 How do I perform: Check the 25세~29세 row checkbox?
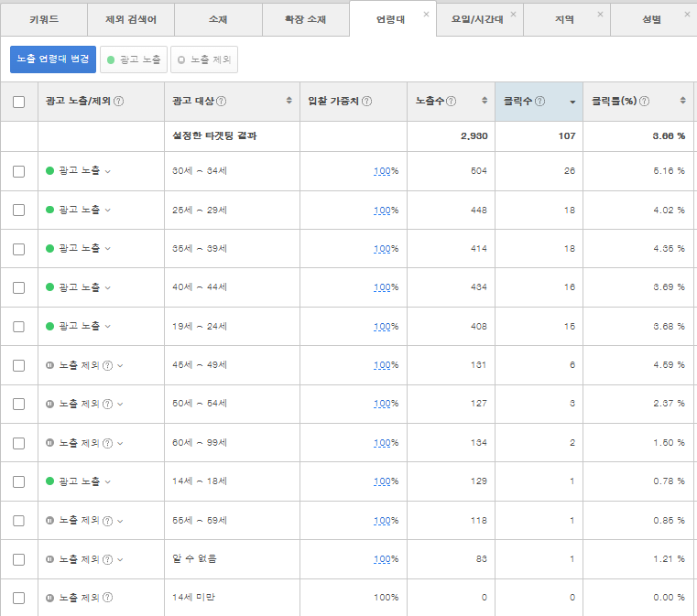tap(18, 211)
